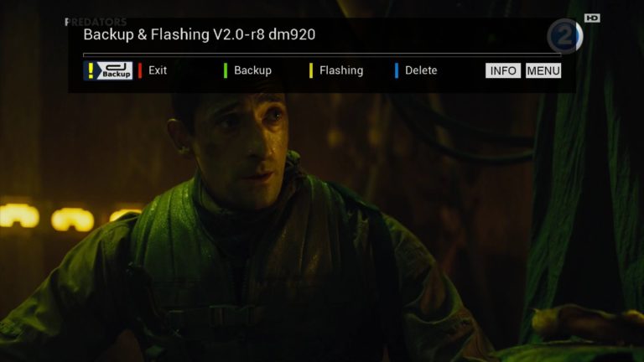This screenshot has height=362, width=644.
Task: Click the horizontal progress bar line
Action: tap(322, 54)
